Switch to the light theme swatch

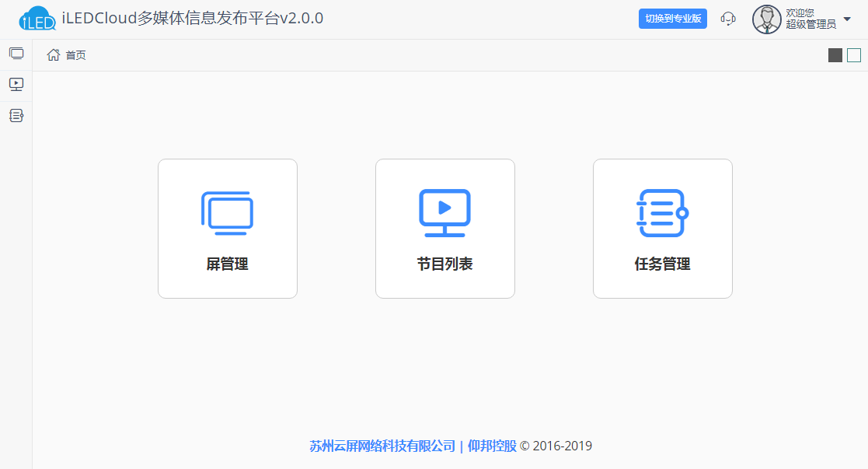(x=854, y=55)
